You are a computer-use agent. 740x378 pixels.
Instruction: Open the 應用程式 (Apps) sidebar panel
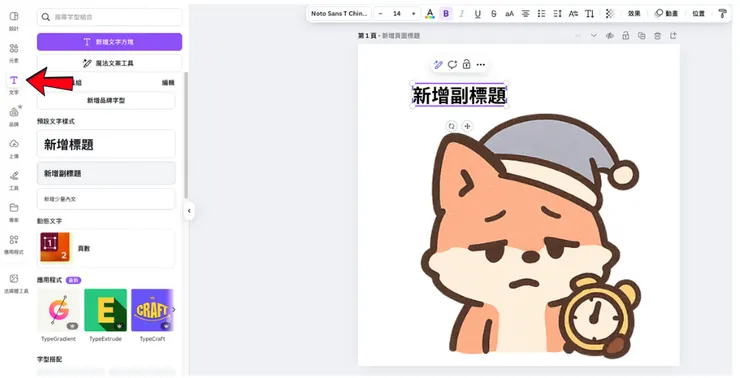click(14, 244)
